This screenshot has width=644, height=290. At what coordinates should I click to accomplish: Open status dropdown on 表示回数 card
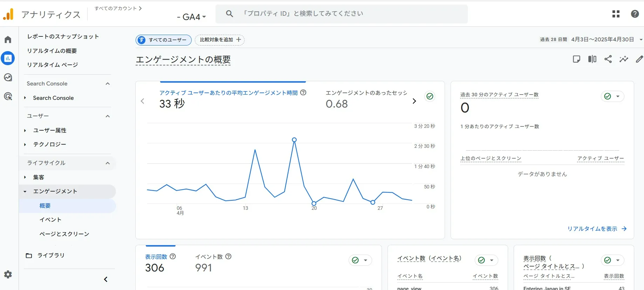click(365, 260)
